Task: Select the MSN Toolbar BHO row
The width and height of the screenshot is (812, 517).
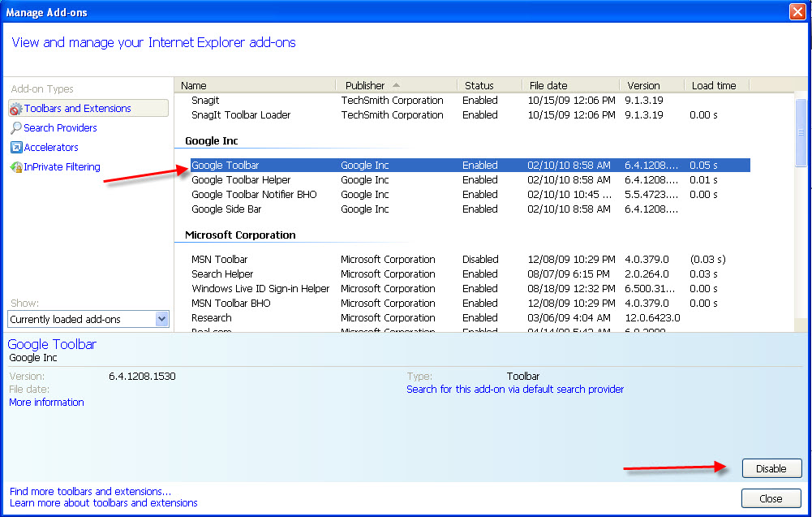Action: 470,303
